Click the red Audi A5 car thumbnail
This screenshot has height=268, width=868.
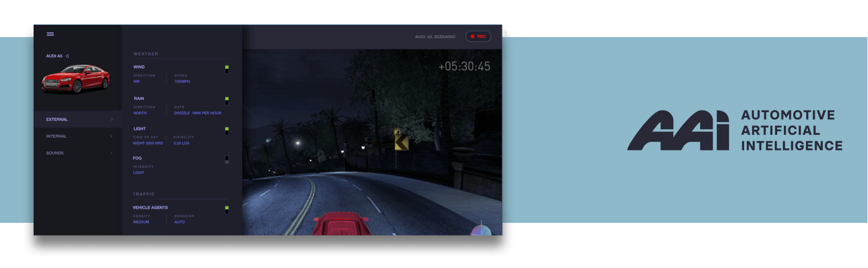(76, 79)
